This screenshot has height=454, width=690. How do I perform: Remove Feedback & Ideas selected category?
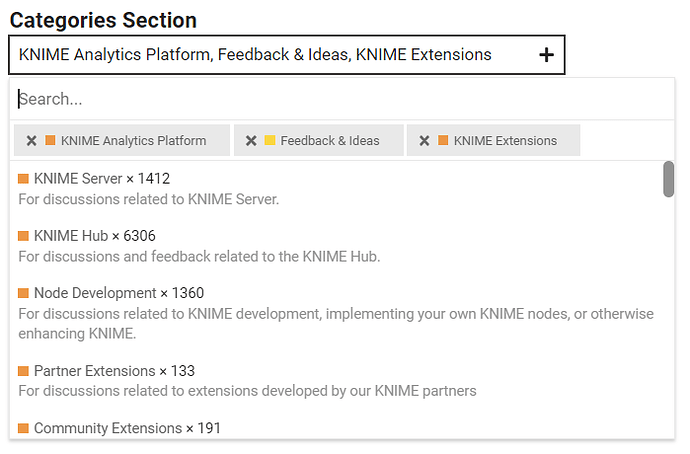click(251, 141)
